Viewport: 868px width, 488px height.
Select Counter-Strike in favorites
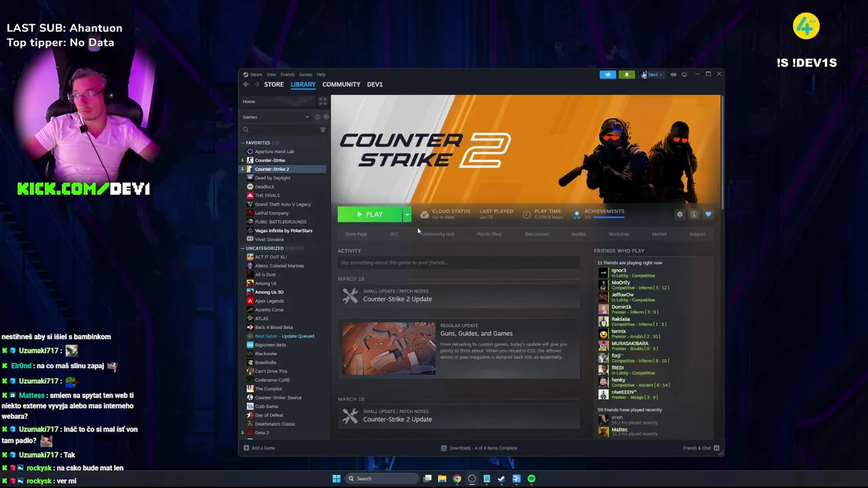tap(270, 161)
